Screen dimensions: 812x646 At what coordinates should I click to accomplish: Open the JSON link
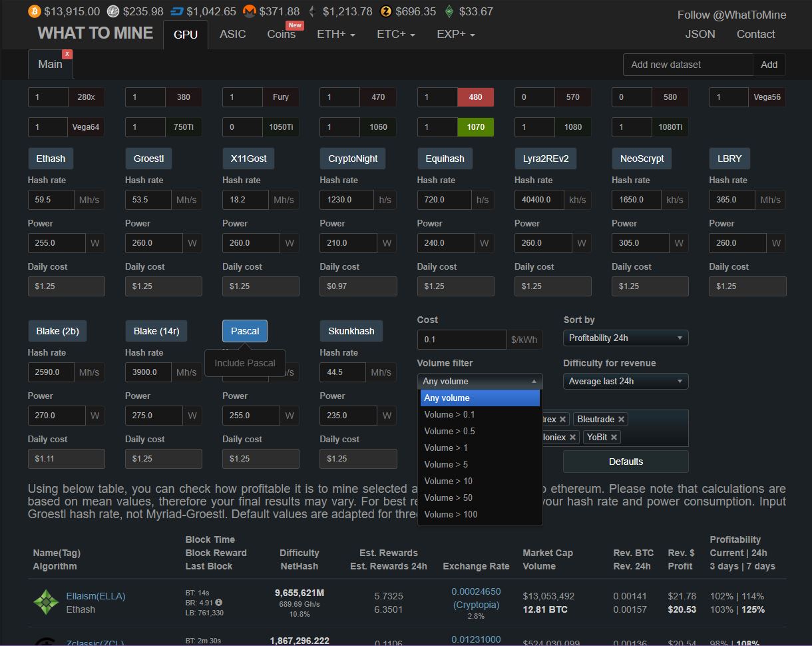pyautogui.click(x=700, y=34)
